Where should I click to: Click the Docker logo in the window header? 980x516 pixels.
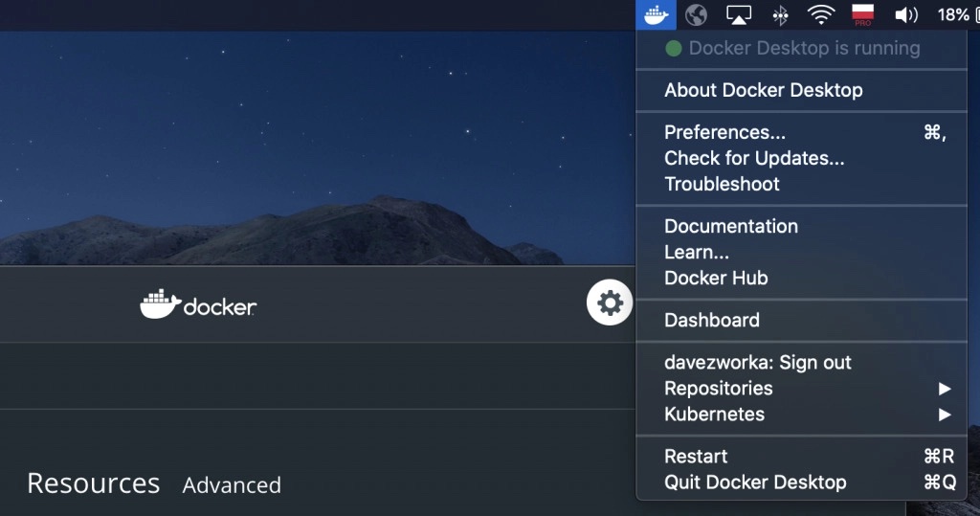click(198, 304)
